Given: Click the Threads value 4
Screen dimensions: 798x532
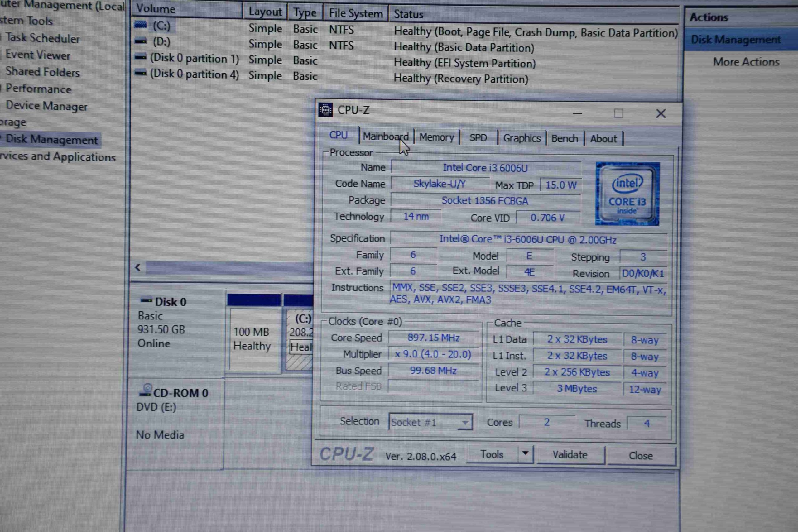Looking at the screenshot, I should click(647, 423).
